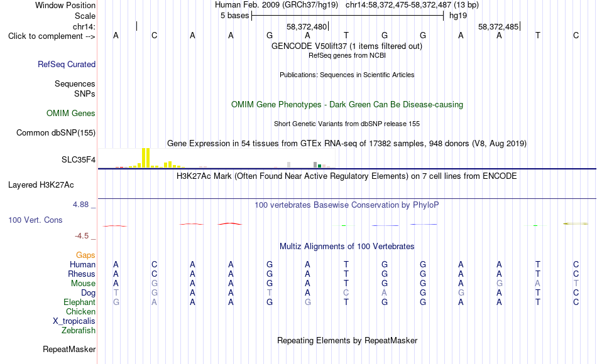The image size is (597, 364).
Task: Click the hg19 label beside scale bar
Action: (458, 16)
